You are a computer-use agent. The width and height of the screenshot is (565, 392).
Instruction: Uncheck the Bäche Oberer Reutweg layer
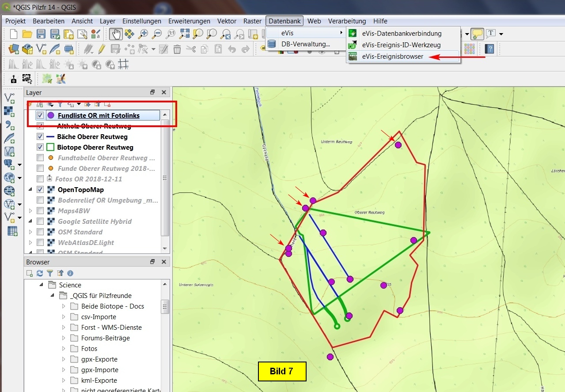click(40, 137)
